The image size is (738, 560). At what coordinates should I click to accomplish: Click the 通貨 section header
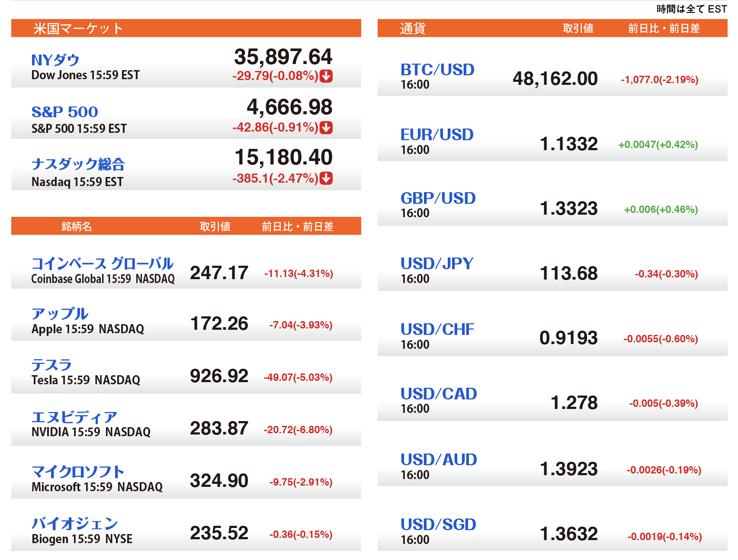click(413, 29)
